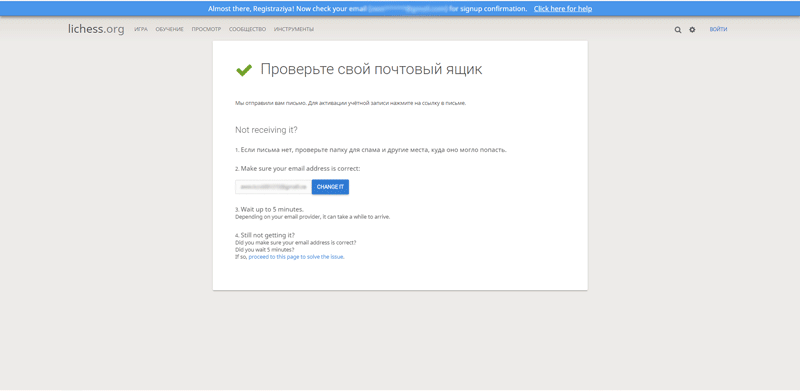
Task: Click the line starting "1. Если письма нет"
Action: [x=371, y=150]
